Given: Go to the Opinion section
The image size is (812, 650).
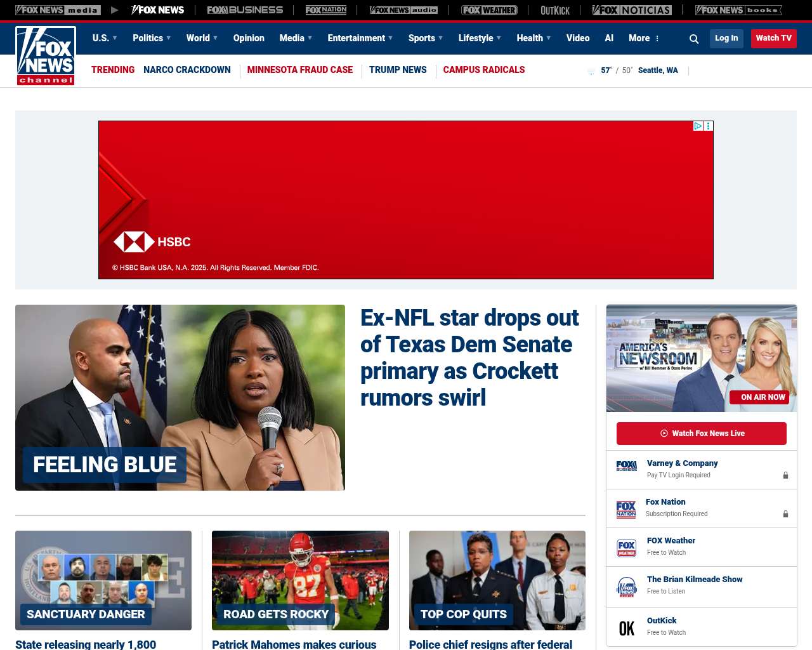Looking at the screenshot, I should pyautogui.click(x=249, y=38).
